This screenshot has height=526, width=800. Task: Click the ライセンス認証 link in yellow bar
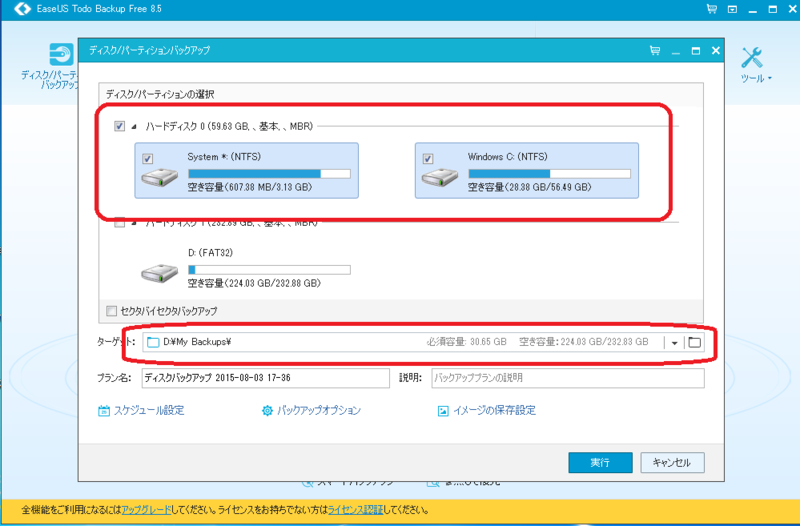click(x=355, y=510)
